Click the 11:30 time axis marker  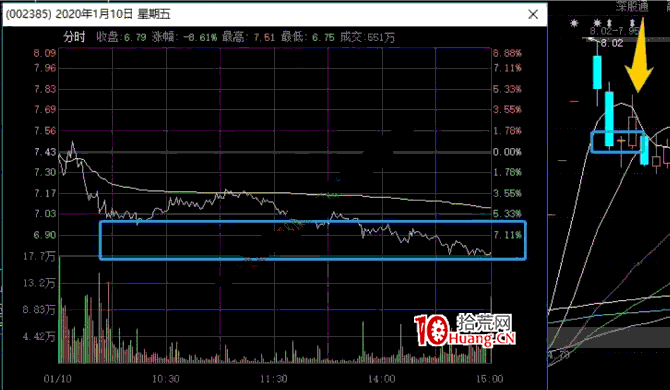click(274, 379)
